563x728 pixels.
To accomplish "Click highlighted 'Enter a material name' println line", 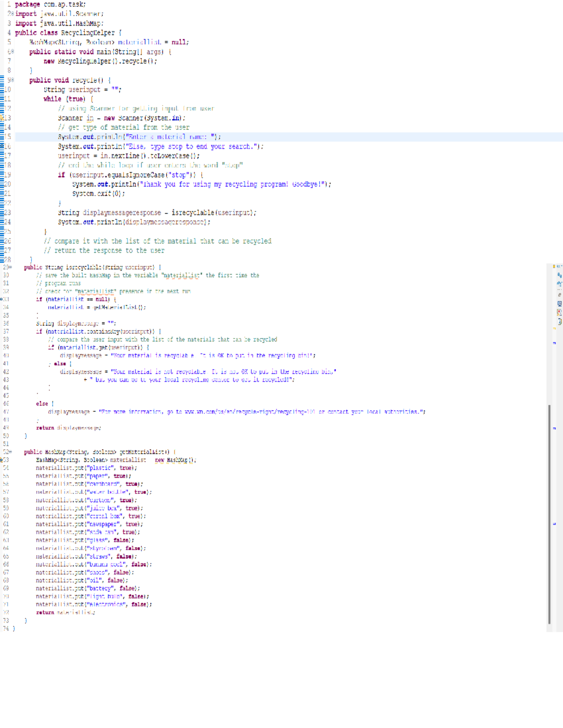I will click(x=139, y=137).
